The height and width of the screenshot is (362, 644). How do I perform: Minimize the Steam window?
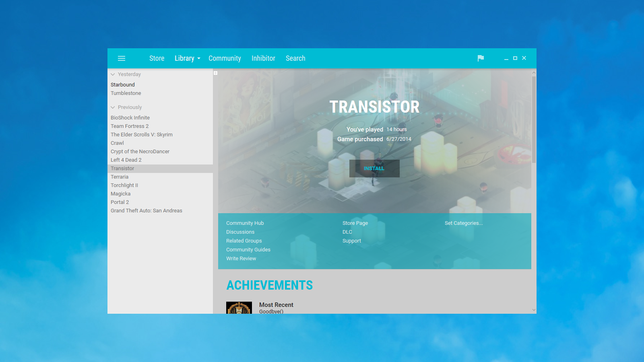click(x=506, y=58)
